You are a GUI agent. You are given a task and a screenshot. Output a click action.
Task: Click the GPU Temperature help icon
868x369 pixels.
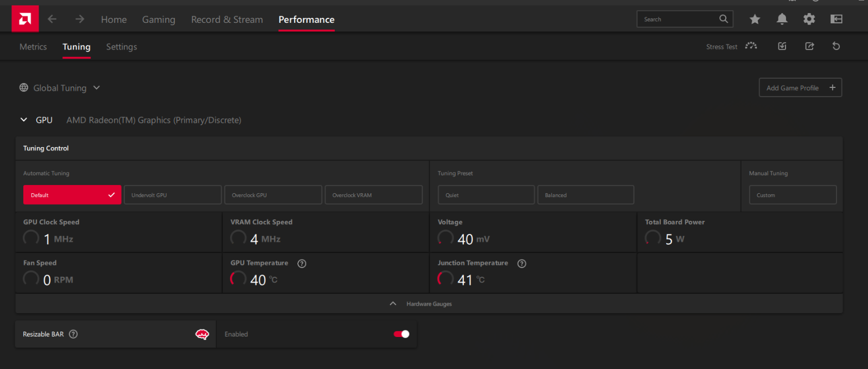point(302,263)
